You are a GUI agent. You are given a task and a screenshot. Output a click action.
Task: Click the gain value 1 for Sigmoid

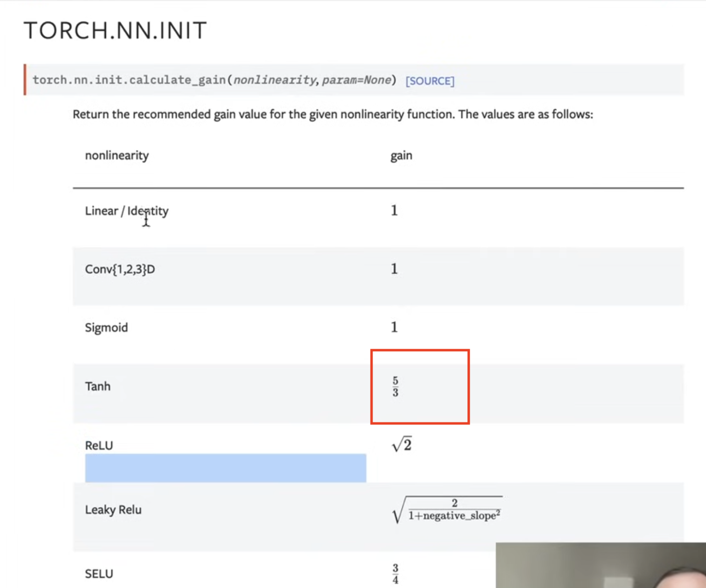click(x=394, y=327)
